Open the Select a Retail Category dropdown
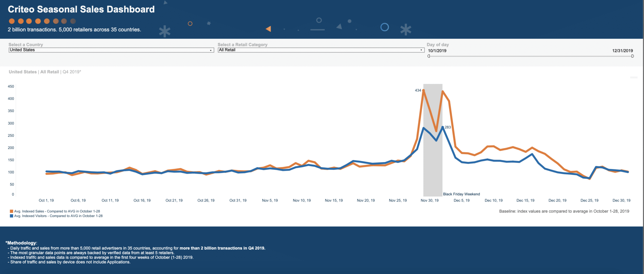 321,50
